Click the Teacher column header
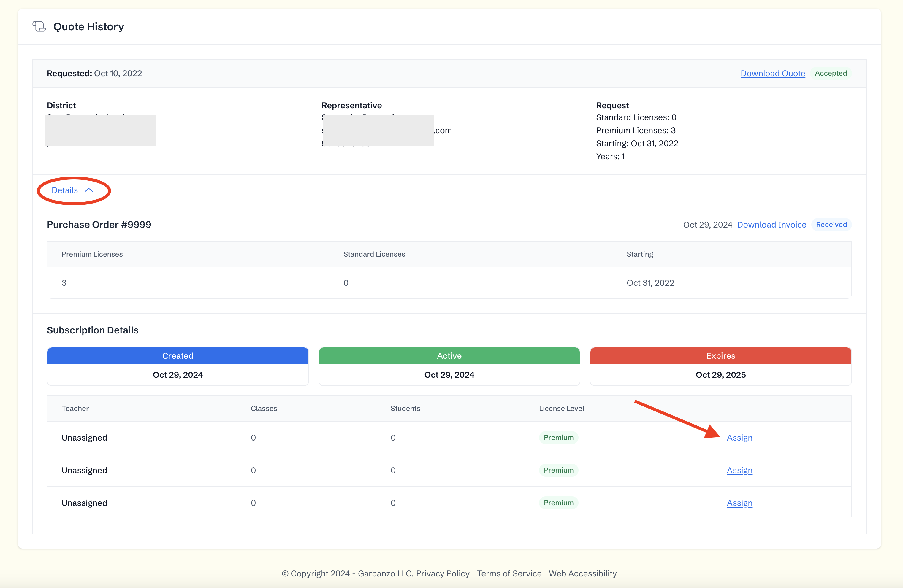903x588 pixels. [x=75, y=408]
